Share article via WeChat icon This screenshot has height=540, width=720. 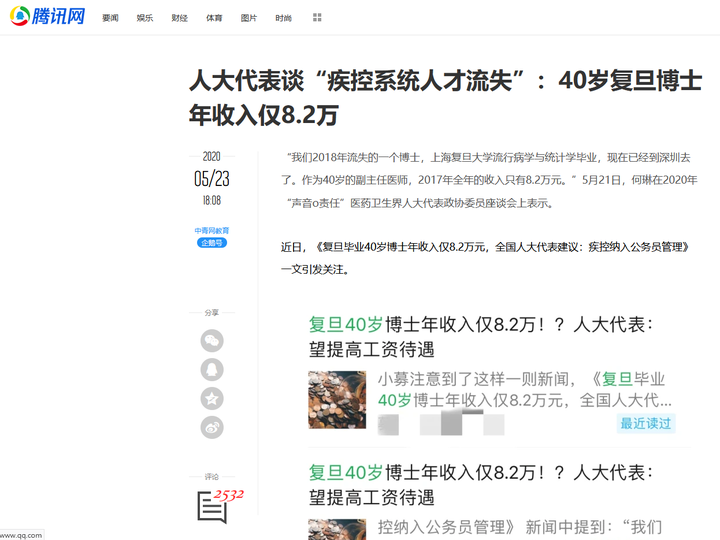pyautogui.click(x=212, y=341)
